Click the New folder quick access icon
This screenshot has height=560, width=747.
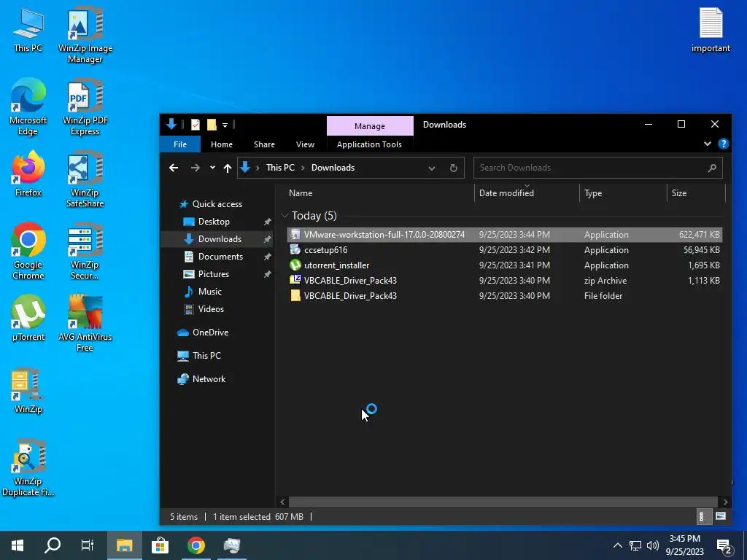(x=212, y=125)
